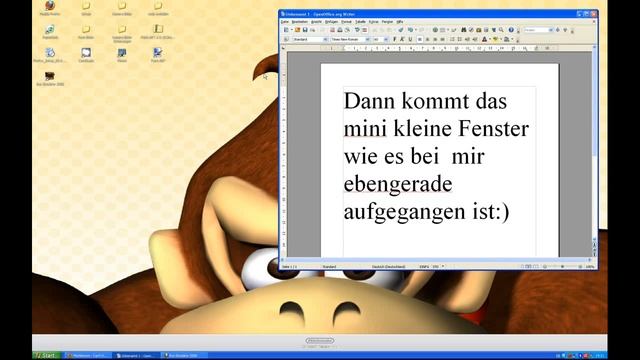Screen dimensions: 640x360
Task: Run the spelling and grammar check icon
Action: click(x=357, y=30)
